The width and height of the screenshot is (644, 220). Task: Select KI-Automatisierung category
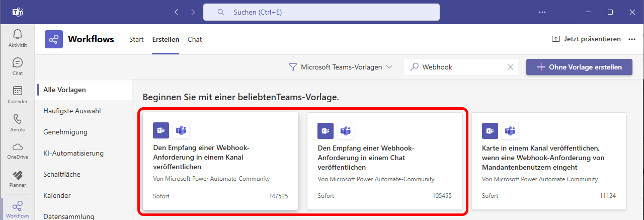tap(73, 153)
